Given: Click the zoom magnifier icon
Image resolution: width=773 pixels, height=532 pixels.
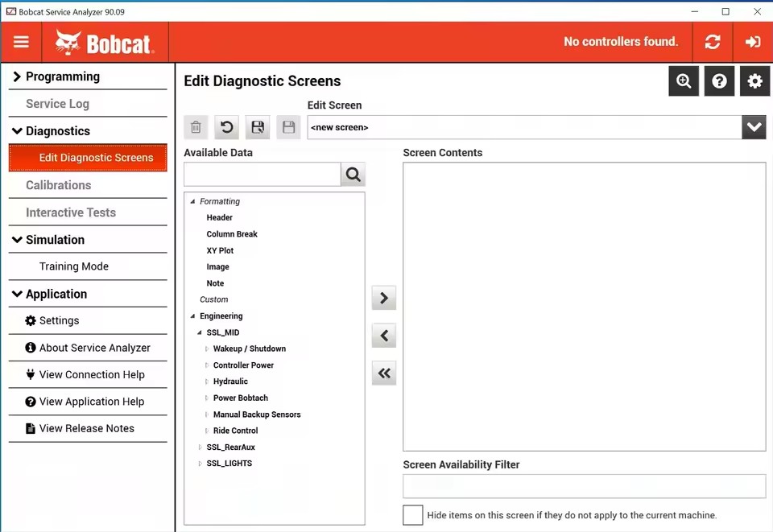Looking at the screenshot, I should point(684,81).
